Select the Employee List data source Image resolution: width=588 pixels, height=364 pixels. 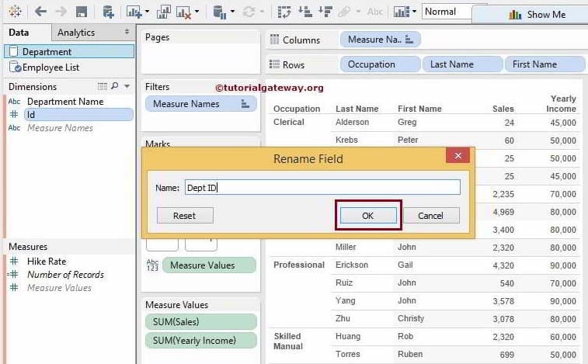50,68
